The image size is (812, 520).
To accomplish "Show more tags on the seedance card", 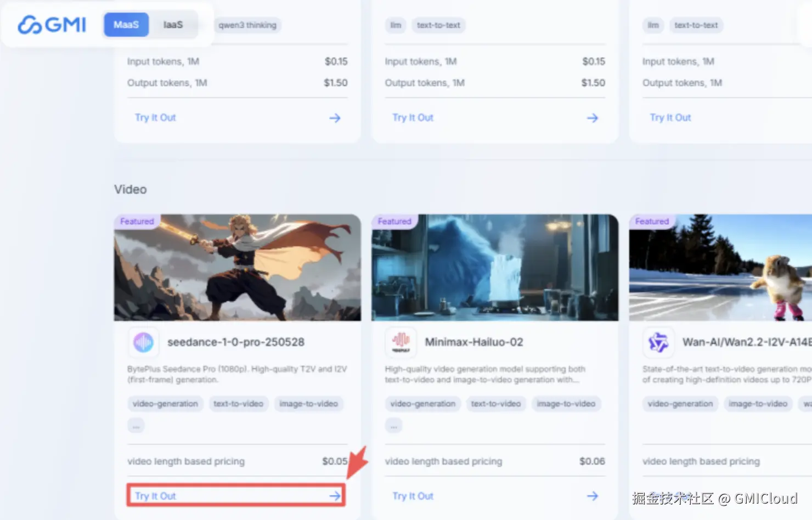I will (x=136, y=426).
